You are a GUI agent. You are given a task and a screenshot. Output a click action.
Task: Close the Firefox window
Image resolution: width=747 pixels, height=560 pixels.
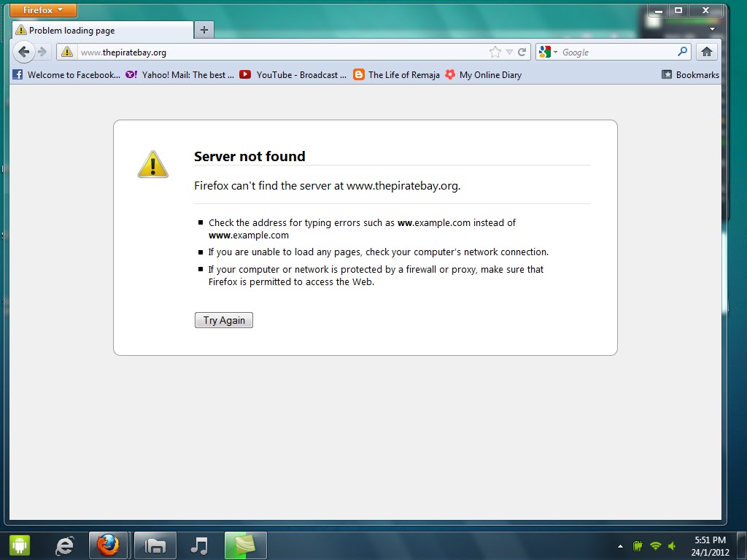706,10
